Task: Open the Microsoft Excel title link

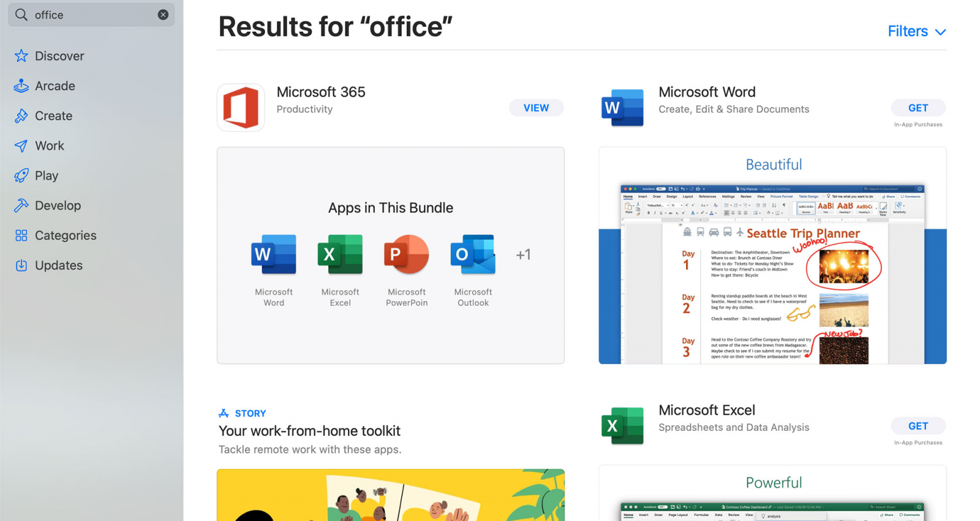Action: [x=707, y=410]
